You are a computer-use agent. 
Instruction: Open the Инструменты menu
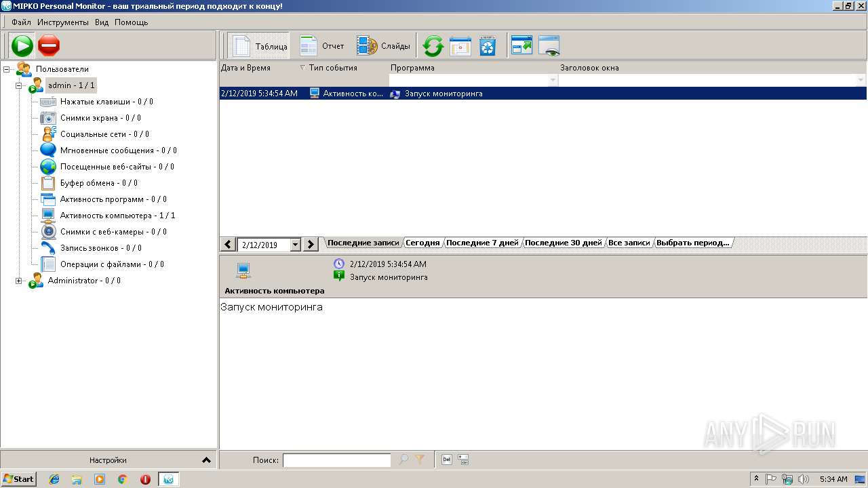[x=63, y=22]
